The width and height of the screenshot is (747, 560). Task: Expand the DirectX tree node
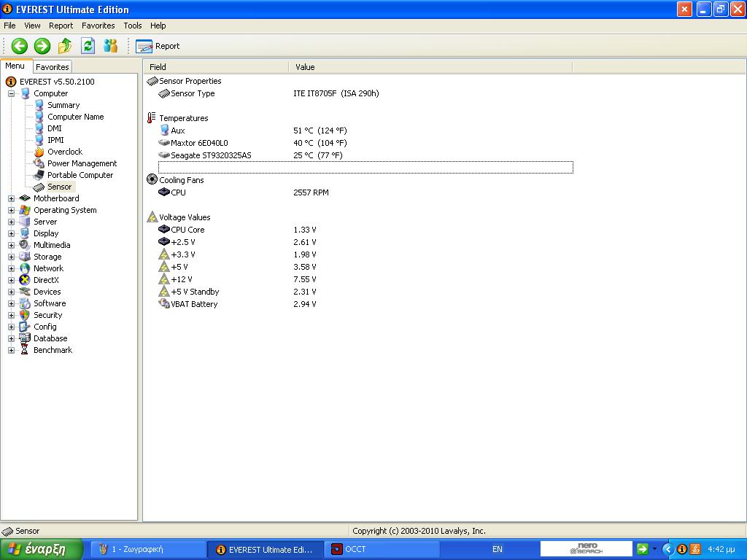tap(12, 280)
